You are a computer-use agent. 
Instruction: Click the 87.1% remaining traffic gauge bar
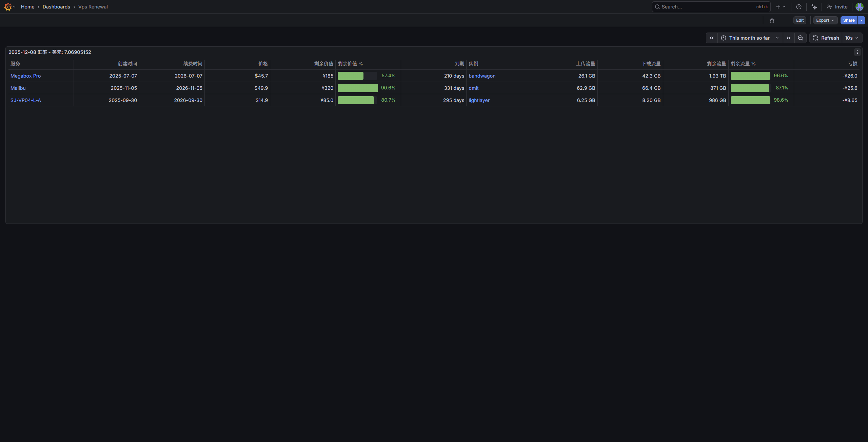click(751, 88)
